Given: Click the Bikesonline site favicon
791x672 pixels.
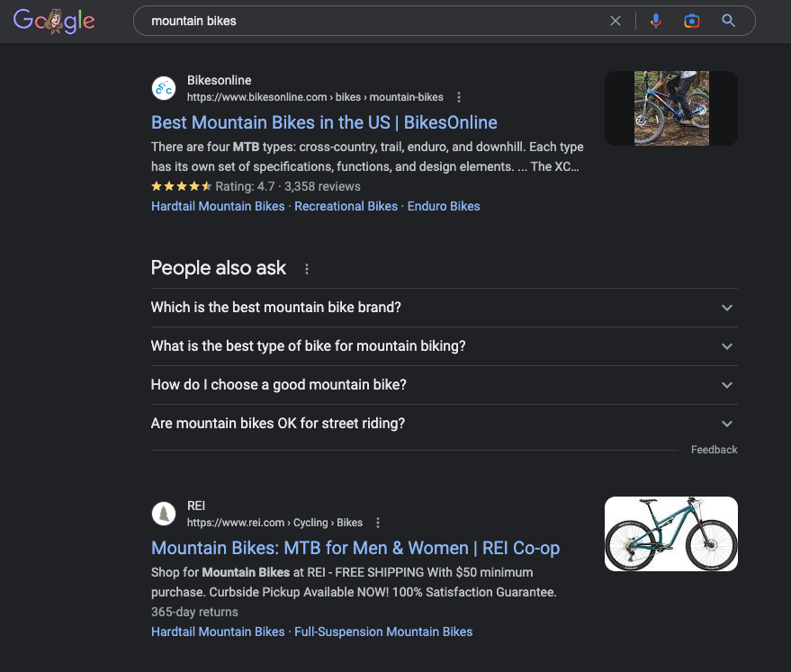Looking at the screenshot, I should pos(164,88).
